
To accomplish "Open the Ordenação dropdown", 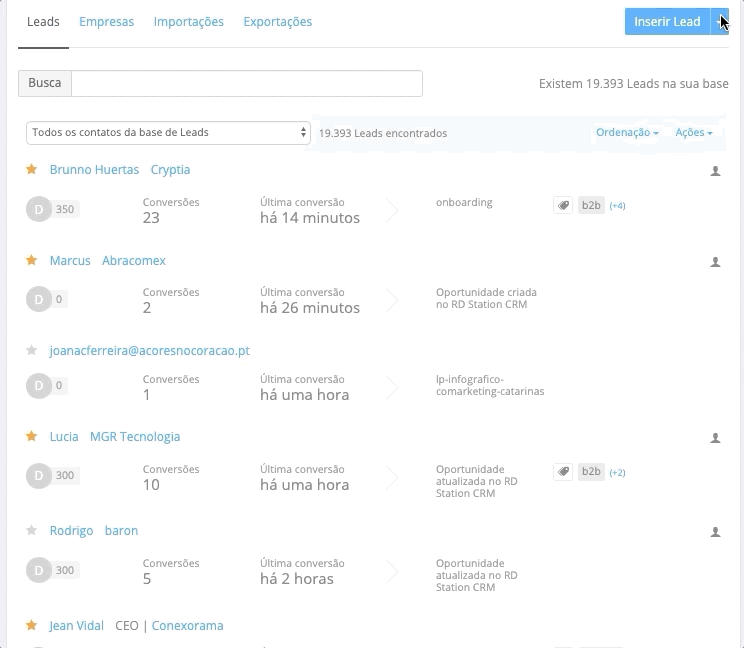I will (627, 133).
